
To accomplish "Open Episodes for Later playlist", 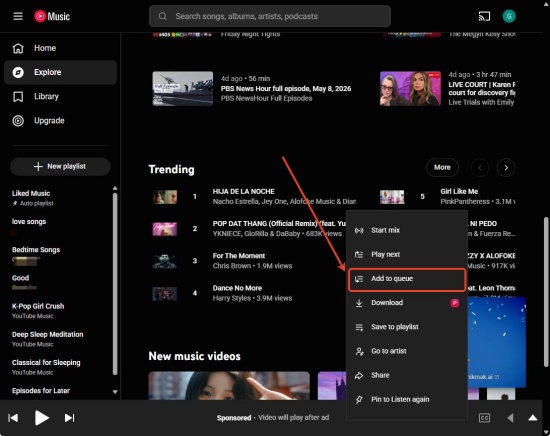I will pos(60,391).
